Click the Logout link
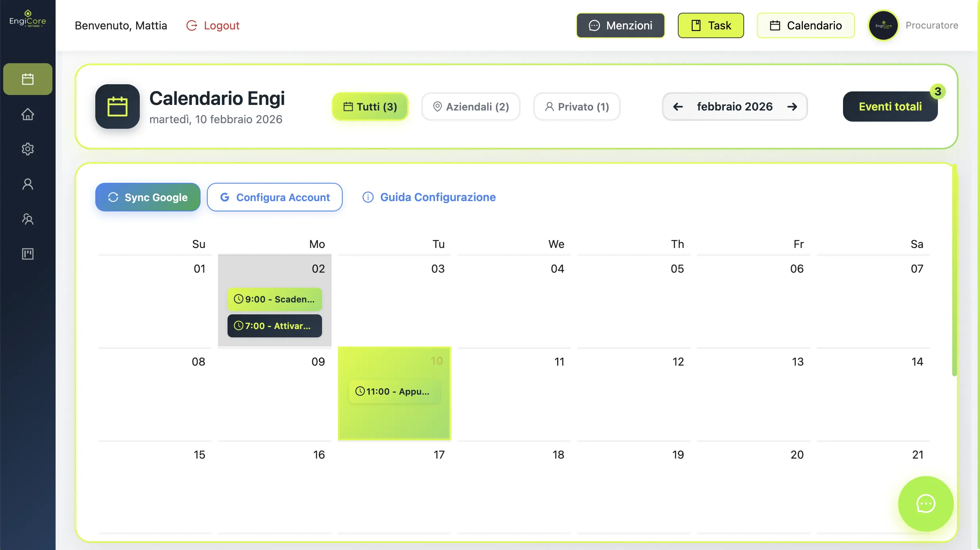The image size is (980, 550). pos(213,25)
